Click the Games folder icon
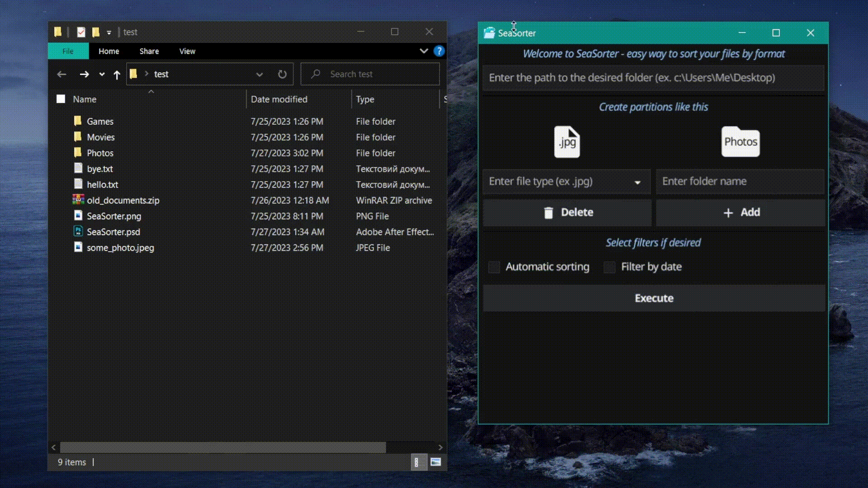This screenshot has width=868, height=488. (78, 121)
